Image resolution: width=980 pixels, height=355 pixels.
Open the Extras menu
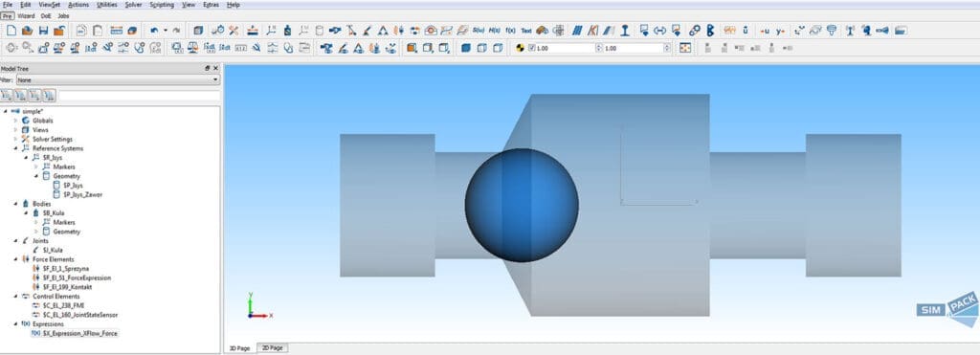pyautogui.click(x=212, y=5)
